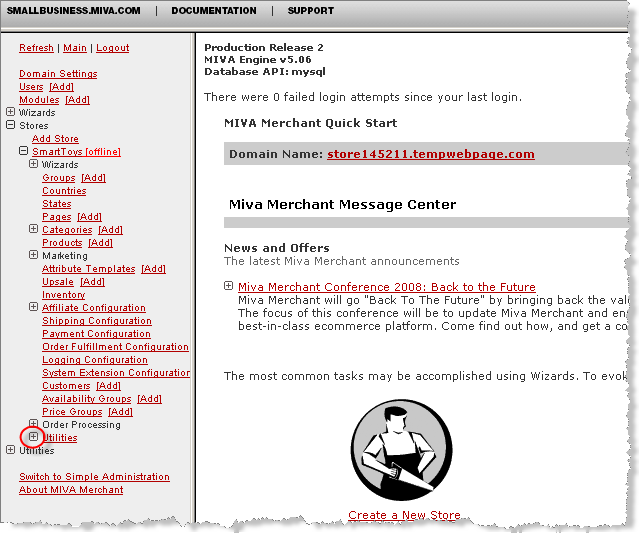Viewport: 639px width, 533px height.
Task: Open SMALLBUSINESS.MIVA.COM in top bar
Action: [x=73, y=11]
